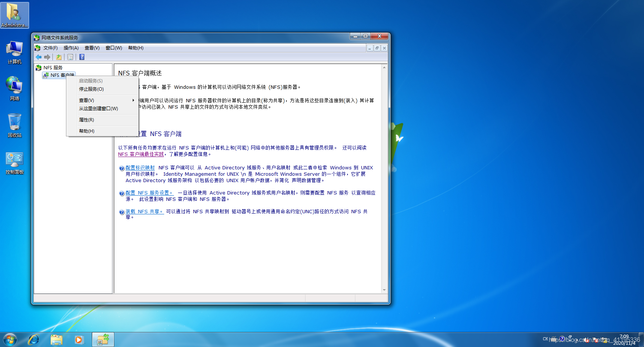Click the taskbar clock showing 7:09
This screenshot has width=644, height=347.
tap(624, 340)
